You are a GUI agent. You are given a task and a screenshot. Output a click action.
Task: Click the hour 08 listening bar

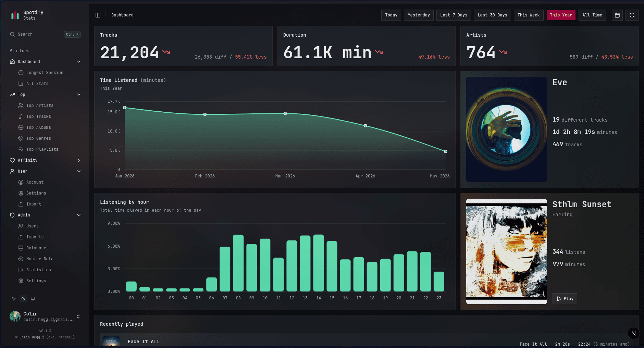click(x=238, y=263)
